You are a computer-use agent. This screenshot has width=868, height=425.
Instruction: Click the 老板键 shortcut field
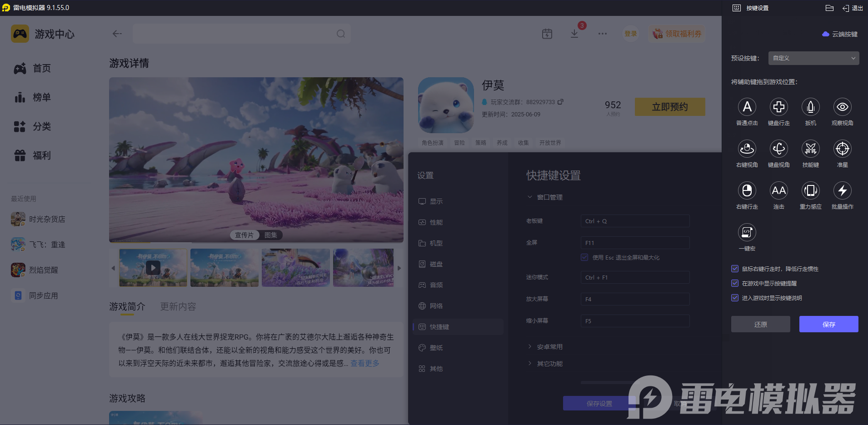click(x=635, y=221)
